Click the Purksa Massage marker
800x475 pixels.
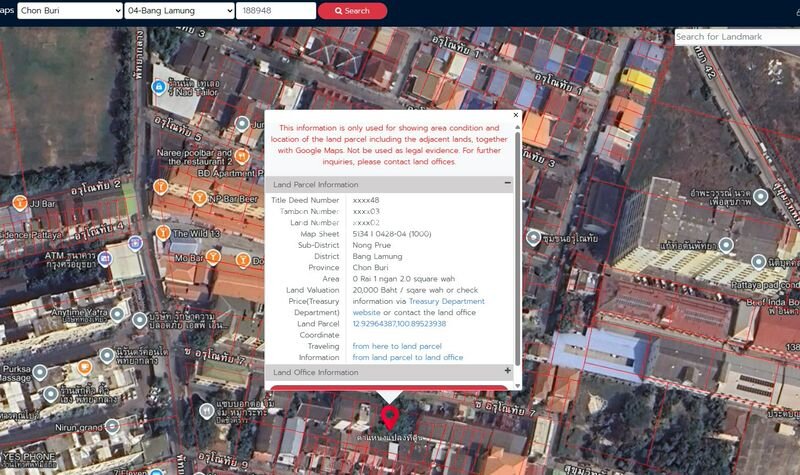pos(40,372)
